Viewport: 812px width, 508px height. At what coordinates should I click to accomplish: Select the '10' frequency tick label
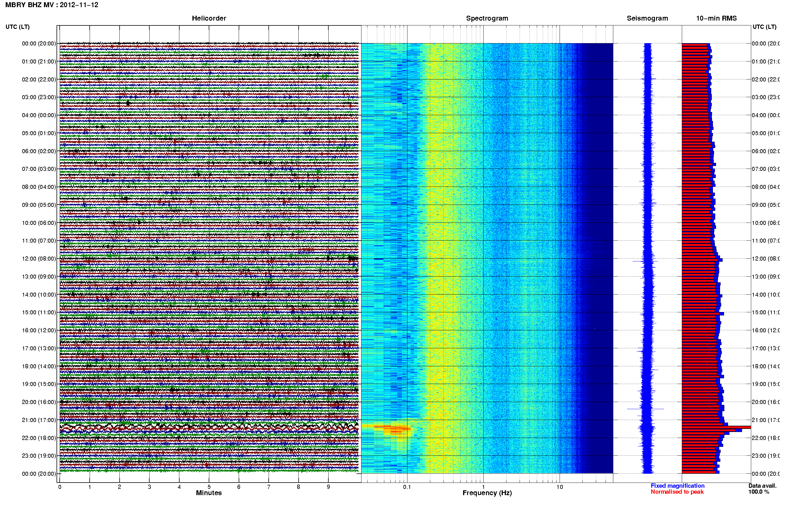point(560,487)
